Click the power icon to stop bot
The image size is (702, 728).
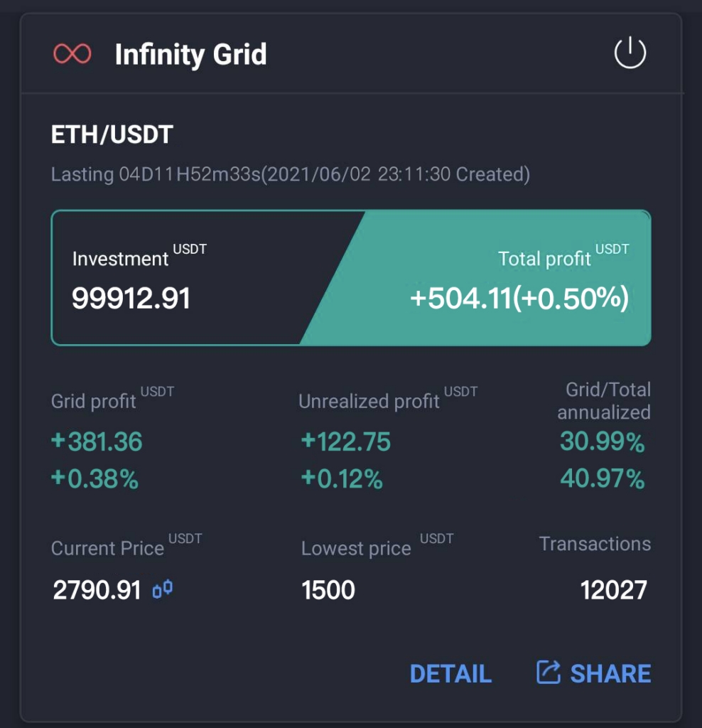click(630, 54)
